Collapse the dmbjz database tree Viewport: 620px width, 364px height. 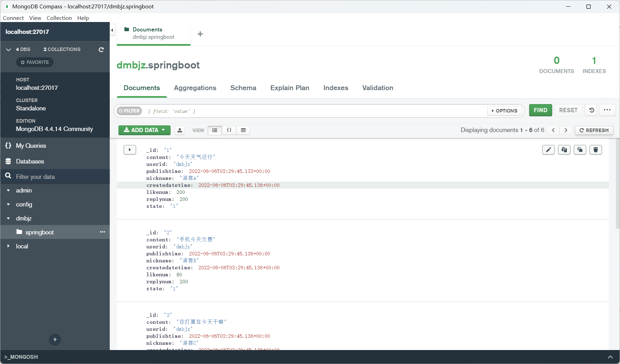coord(8,218)
